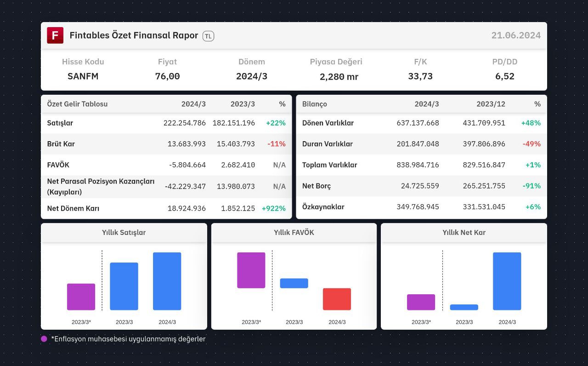Click the 2023/12 column header in Bilanço
Viewport: 588px width, 366px height.
(x=491, y=104)
